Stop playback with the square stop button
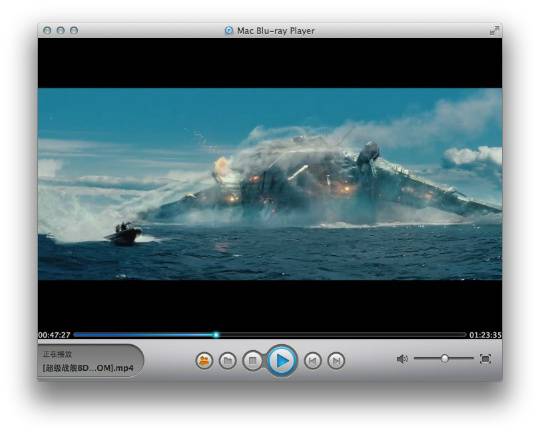540x434 pixels. tap(253, 361)
